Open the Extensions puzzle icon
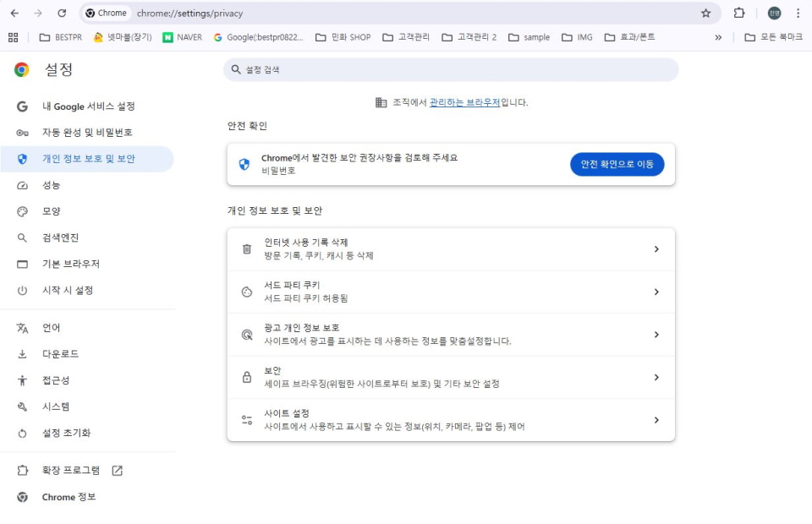 coord(739,14)
